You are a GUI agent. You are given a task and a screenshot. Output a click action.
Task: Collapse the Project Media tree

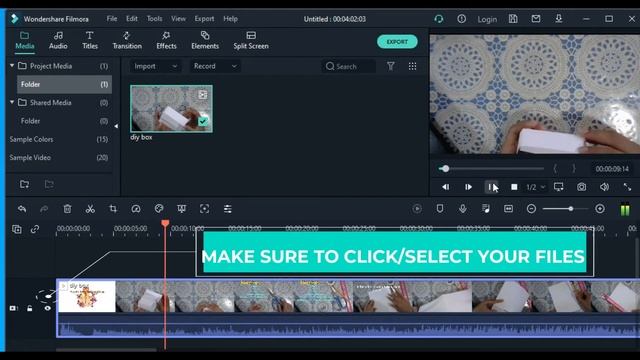pos(12,65)
